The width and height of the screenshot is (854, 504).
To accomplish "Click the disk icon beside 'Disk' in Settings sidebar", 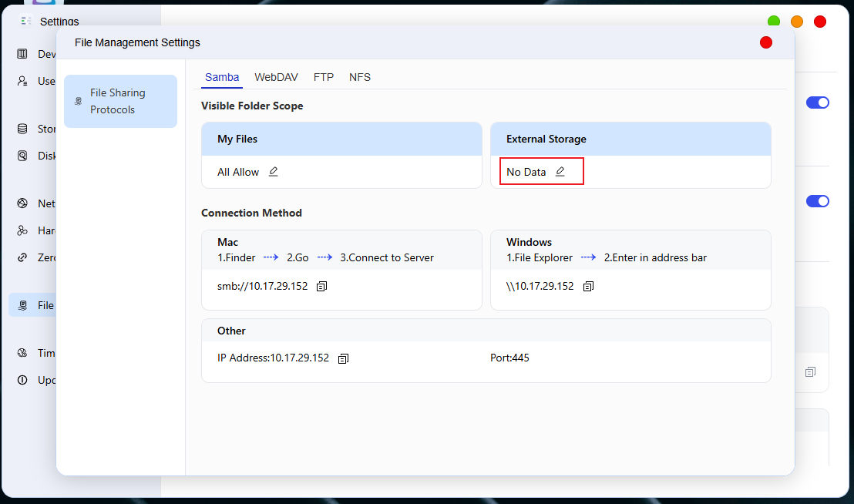I will click(22, 156).
